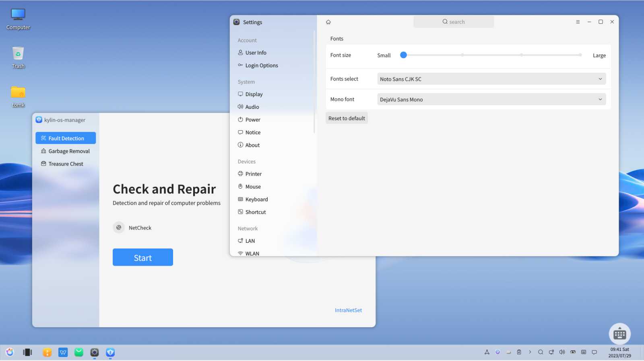Open the volume speaker tray icon

tap(562, 352)
